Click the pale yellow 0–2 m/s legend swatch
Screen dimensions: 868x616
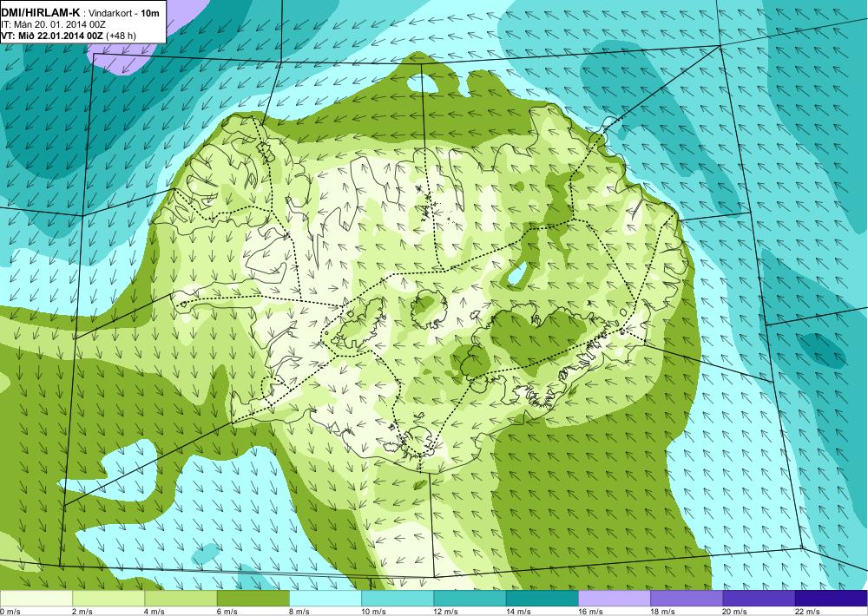pos(36,599)
